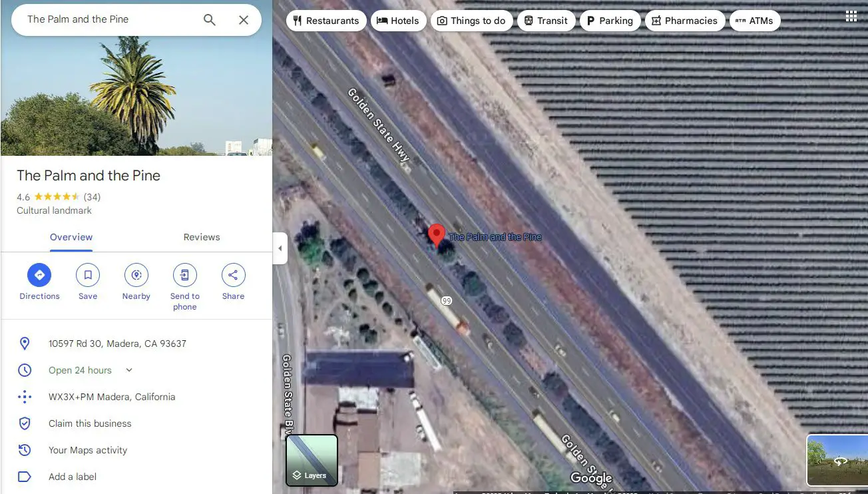The image size is (868, 494).
Task: Click the red map pin marker
Action: click(x=436, y=235)
